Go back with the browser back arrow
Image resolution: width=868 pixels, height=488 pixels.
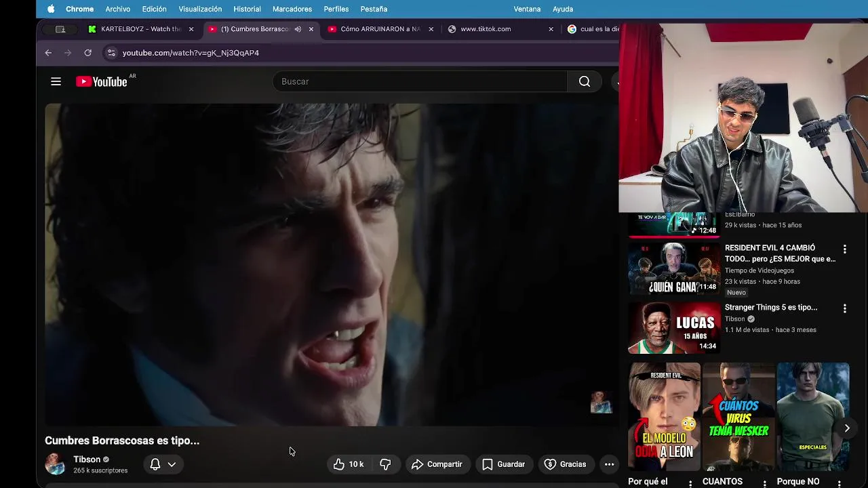click(x=48, y=53)
